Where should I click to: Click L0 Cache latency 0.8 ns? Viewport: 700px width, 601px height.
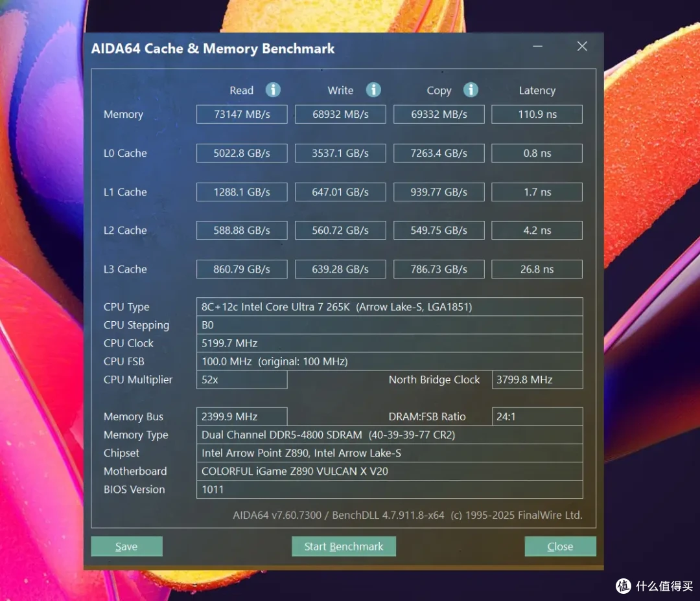pyautogui.click(x=537, y=153)
